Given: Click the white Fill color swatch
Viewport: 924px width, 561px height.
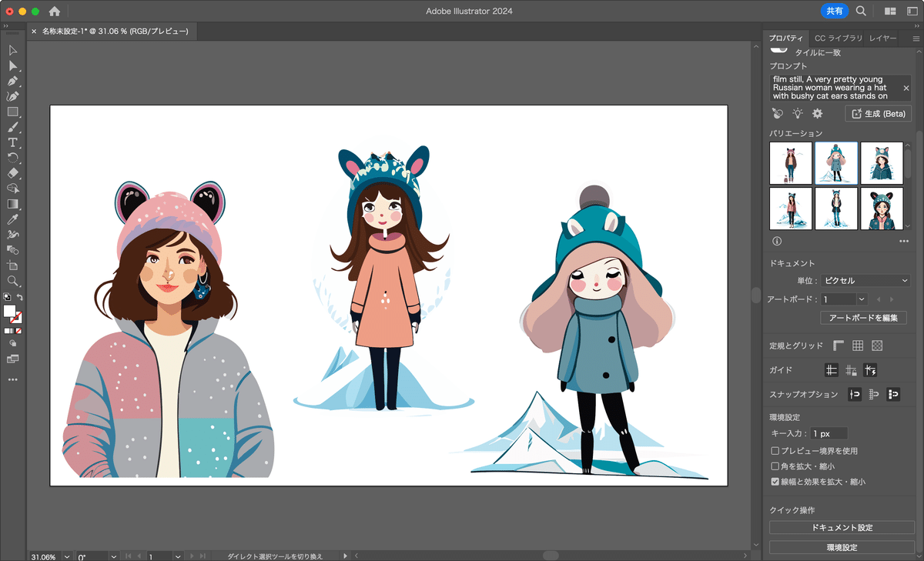Looking at the screenshot, I should pos(10,312).
